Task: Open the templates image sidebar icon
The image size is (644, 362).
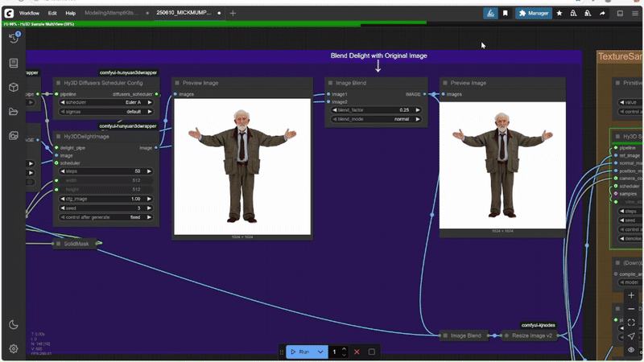Action: (x=14, y=135)
